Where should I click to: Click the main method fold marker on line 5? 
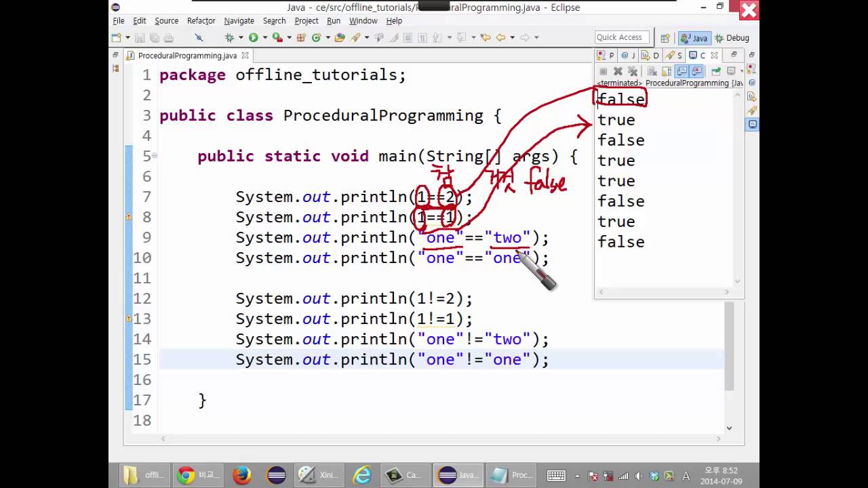pyautogui.click(x=155, y=156)
